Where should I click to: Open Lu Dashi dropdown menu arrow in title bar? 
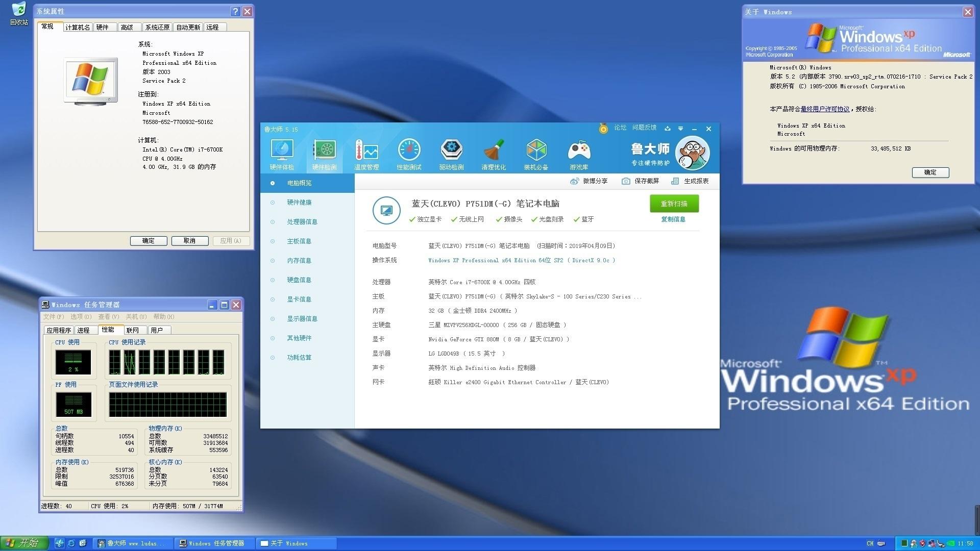coord(680,129)
